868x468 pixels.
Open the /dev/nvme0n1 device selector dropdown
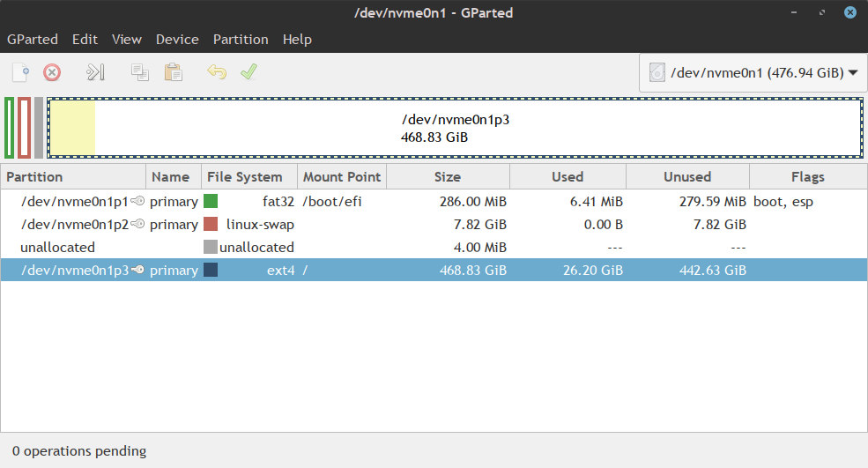click(753, 73)
